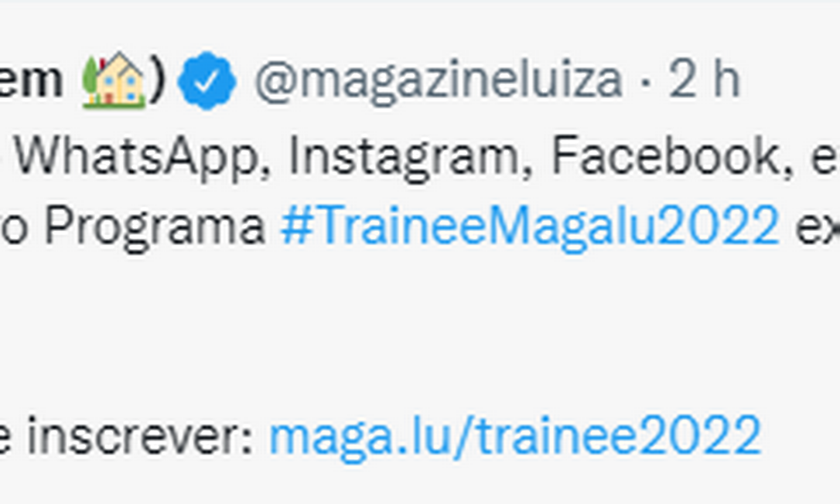Click the green tree in house emoji

point(90,80)
